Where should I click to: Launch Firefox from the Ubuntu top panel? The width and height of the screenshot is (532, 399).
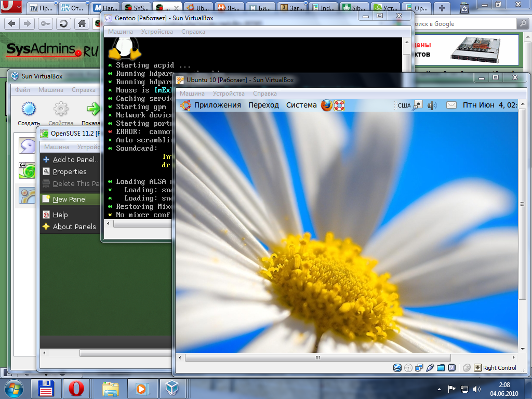pyautogui.click(x=326, y=105)
